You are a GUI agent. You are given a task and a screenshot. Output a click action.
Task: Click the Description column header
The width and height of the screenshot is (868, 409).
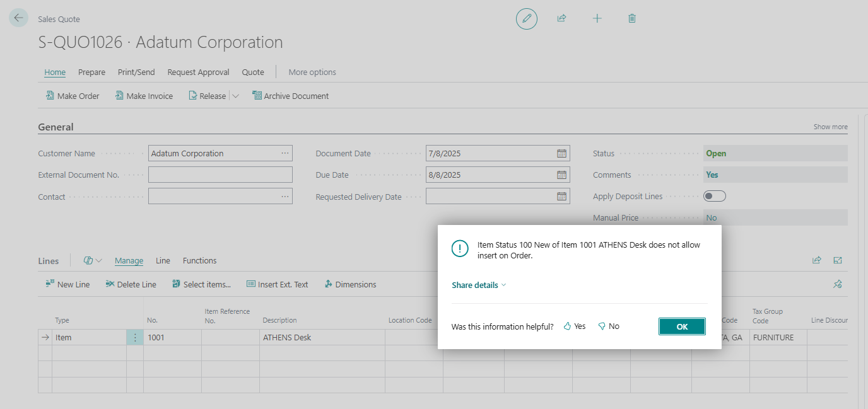279,320
